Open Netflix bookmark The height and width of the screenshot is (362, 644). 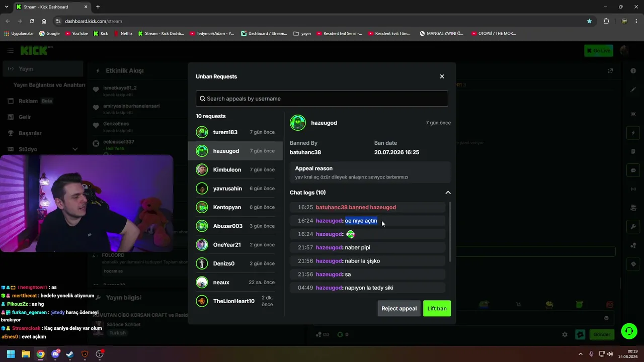coord(123,34)
